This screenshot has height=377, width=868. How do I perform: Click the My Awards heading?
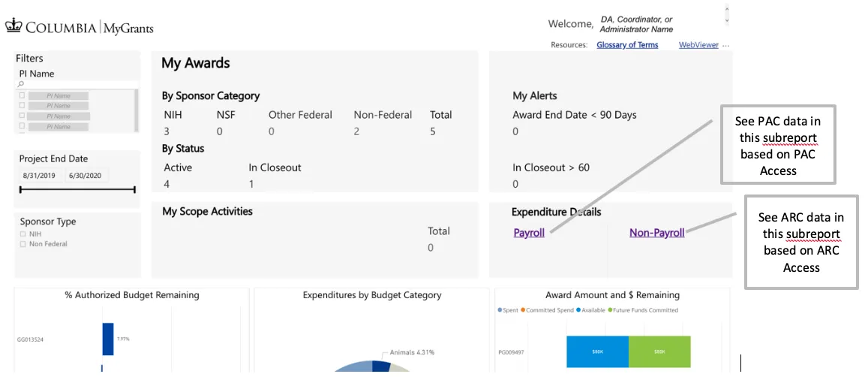[x=195, y=63]
